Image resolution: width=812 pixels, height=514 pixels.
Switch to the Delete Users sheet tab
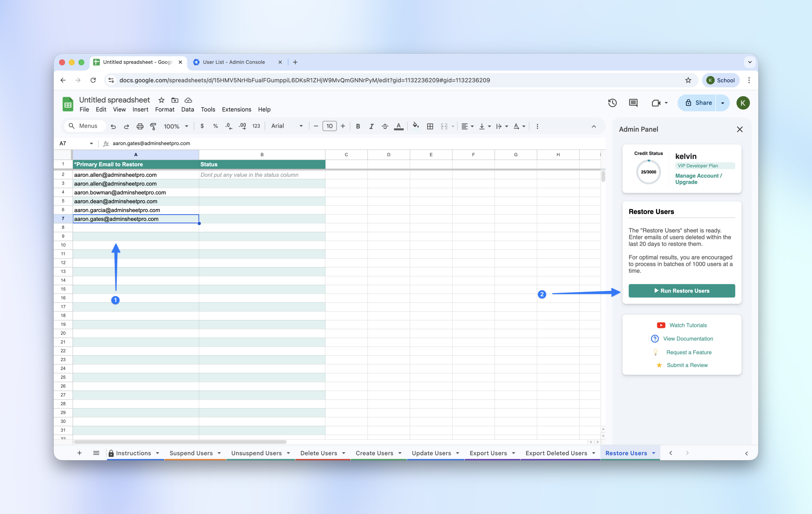point(318,453)
